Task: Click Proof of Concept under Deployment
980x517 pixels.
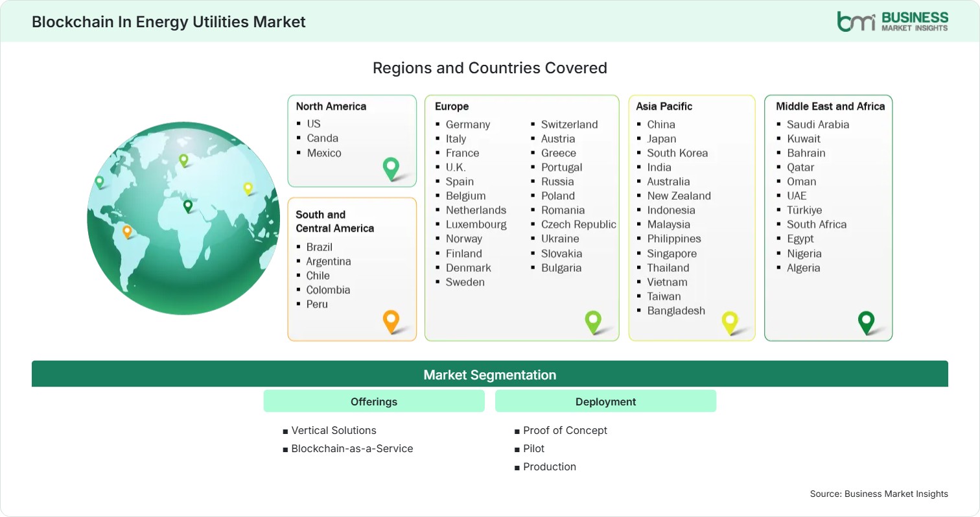Action: click(565, 430)
